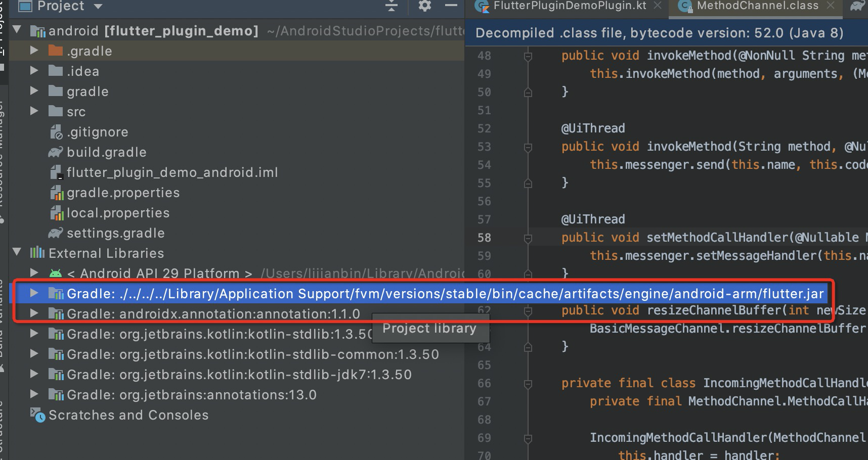Click the collapse-all icon in Project toolbar
The image size is (868, 460).
coord(390,7)
